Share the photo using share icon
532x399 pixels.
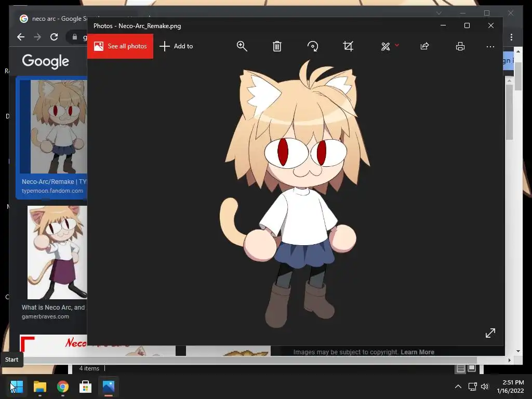tap(424, 46)
